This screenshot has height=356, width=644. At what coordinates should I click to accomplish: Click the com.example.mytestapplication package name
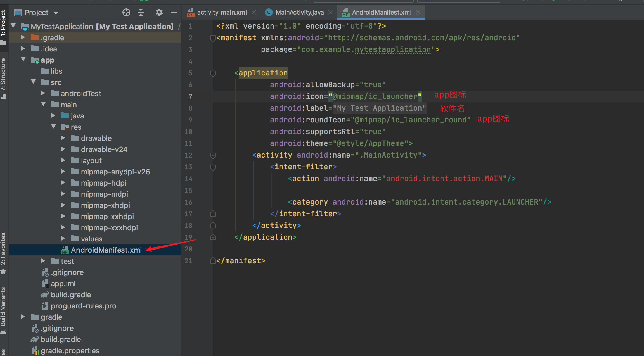coord(366,49)
